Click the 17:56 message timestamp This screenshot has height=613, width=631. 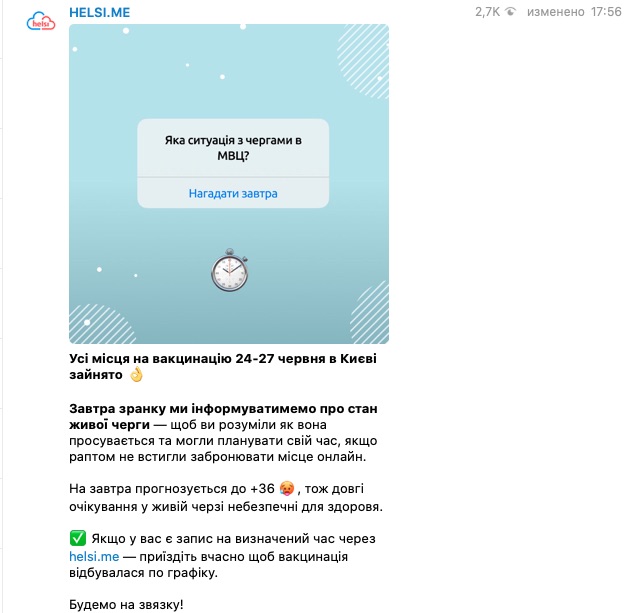[x=606, y=12]
